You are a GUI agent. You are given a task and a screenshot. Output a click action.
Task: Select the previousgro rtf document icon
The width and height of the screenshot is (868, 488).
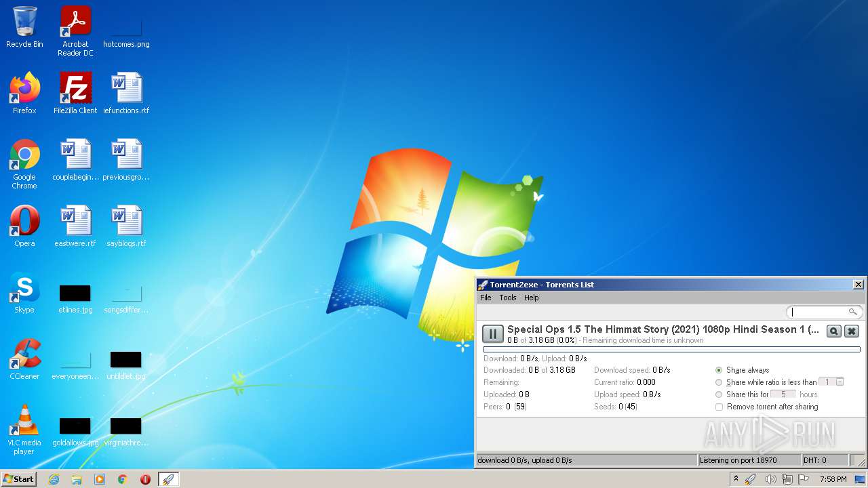tap(126, 160)
